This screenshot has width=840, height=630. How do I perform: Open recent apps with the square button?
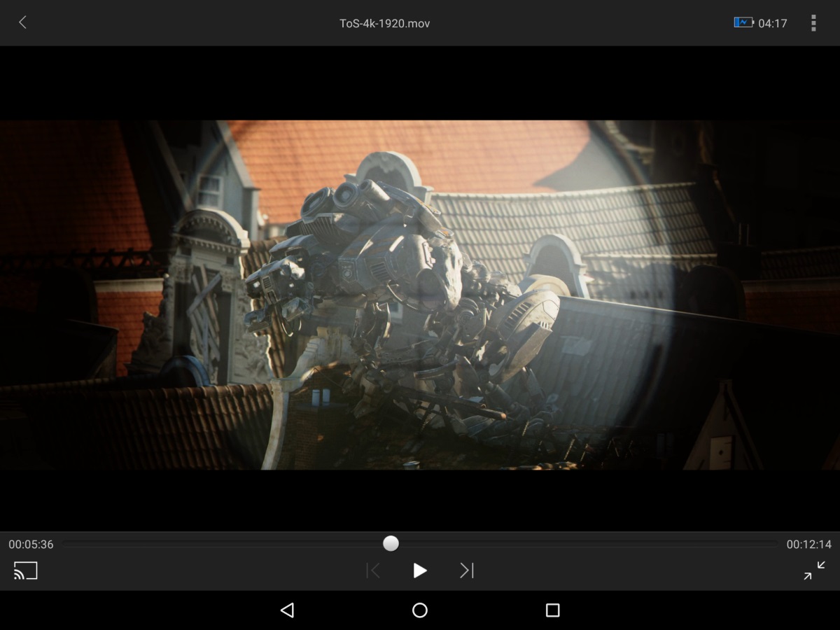click(552, 610)
